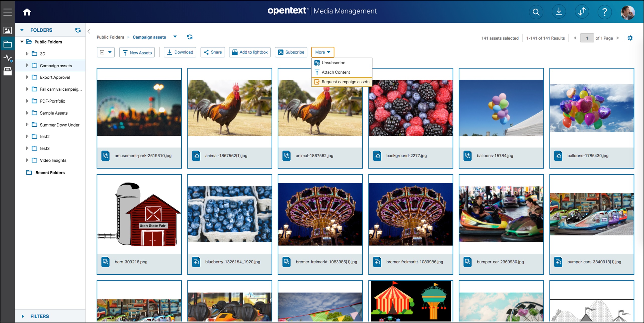Open the selection options dropdown arrow
This screenshot has height=323, width=644.
(110, 52)
